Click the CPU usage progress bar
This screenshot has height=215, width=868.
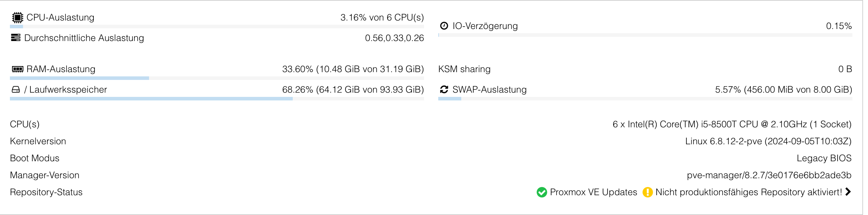click(217, 27)
